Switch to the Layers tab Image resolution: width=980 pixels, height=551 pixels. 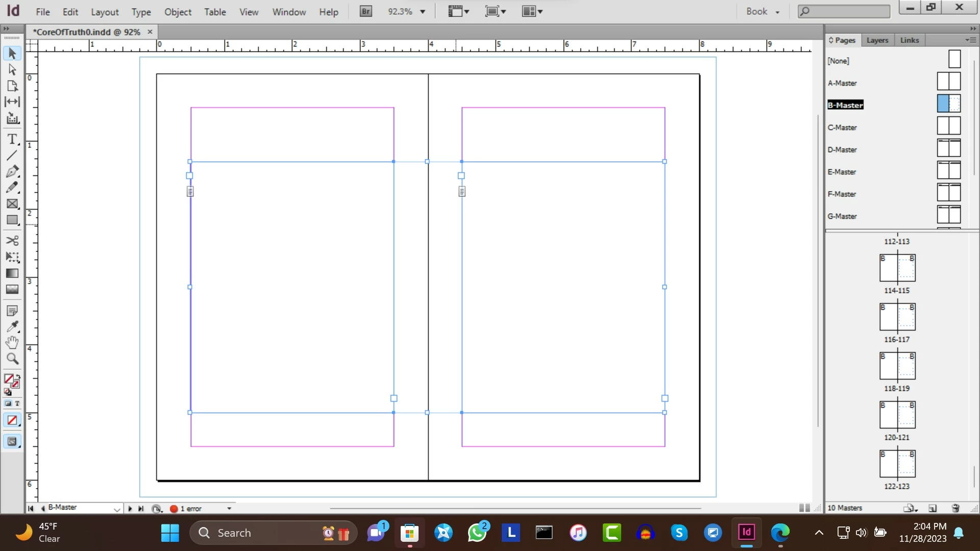click(877, 40)
